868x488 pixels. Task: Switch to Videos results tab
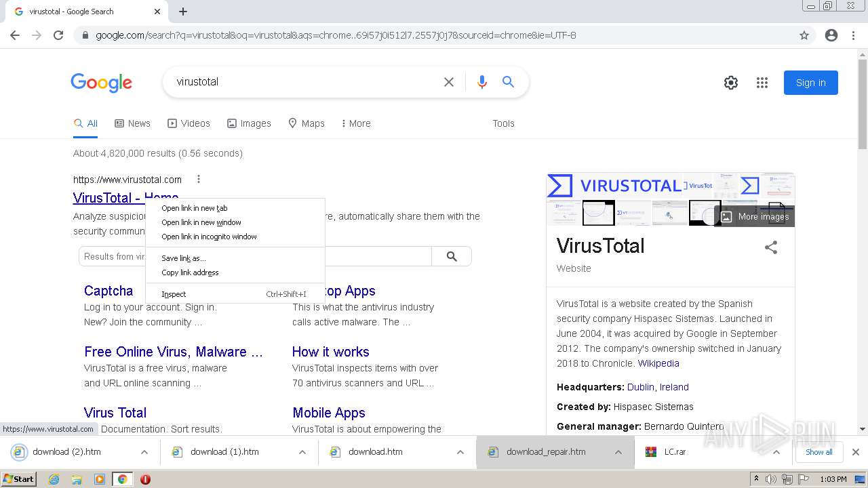pyautogui.click(x=189, y=123)
